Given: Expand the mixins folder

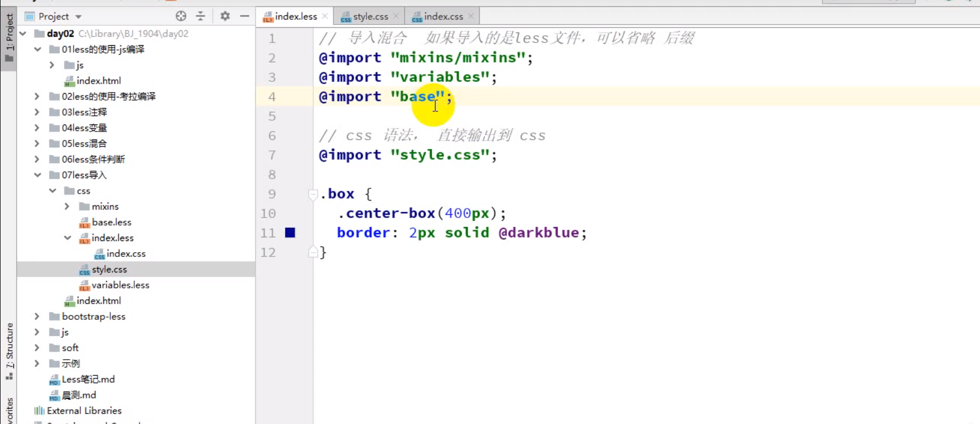Looking at the screenshot, I should [67, 206].
